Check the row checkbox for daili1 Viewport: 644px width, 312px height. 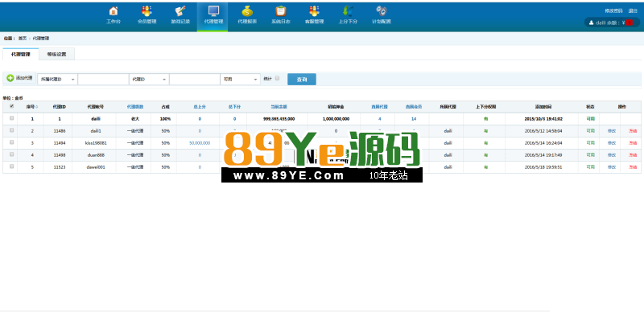point(11,129)
